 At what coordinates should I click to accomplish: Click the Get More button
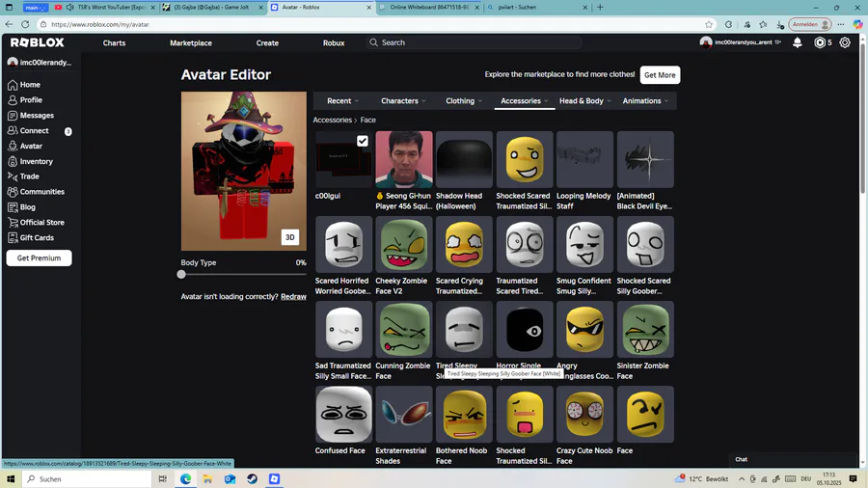click(x=660, y=74)
